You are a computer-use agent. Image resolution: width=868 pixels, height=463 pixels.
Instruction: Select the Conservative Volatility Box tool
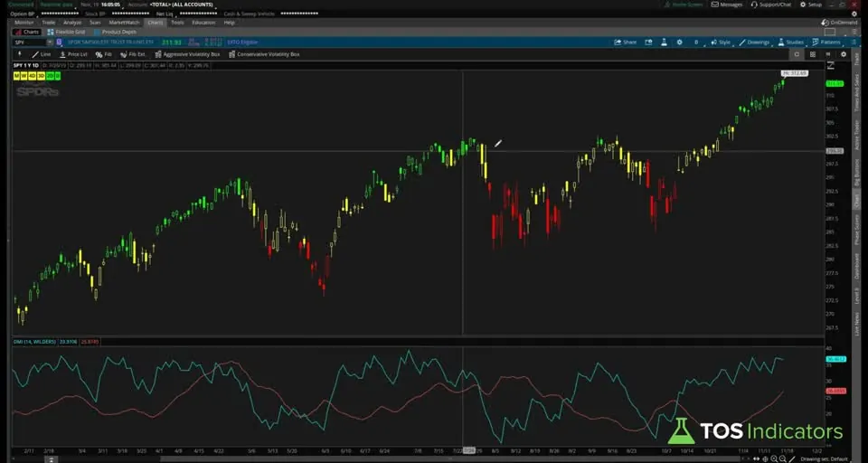point(264,54)
